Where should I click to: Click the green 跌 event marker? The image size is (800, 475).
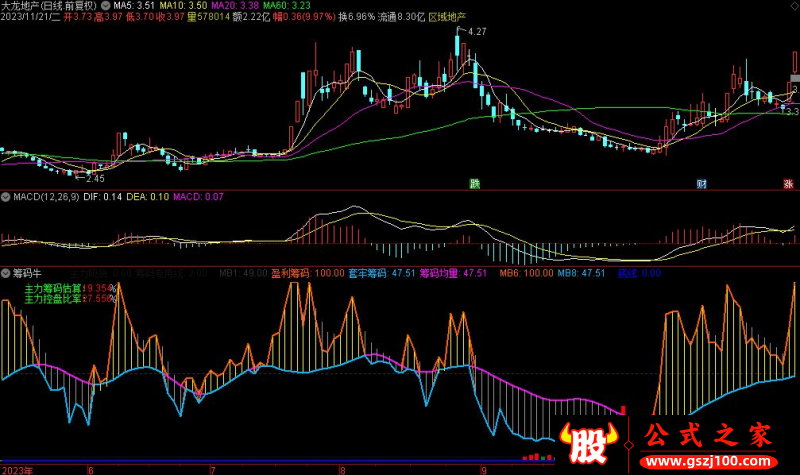point(476,184)
